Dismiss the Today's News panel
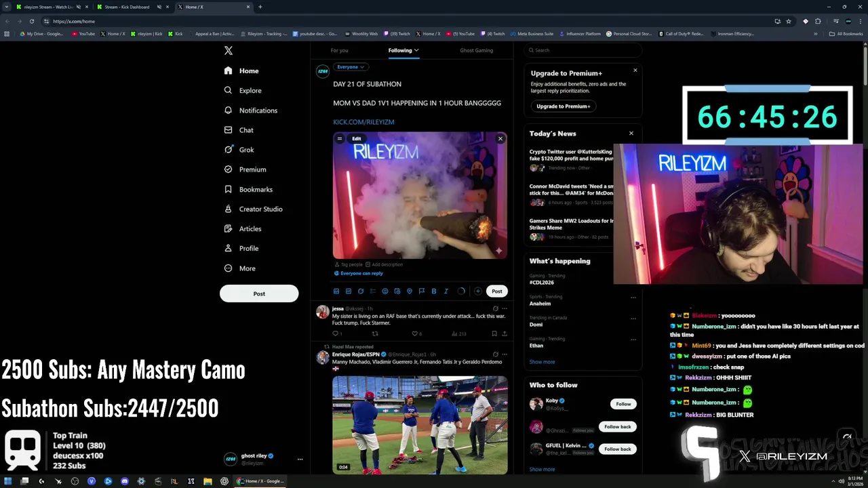This screenshot has width=868, height=488. 631,134
